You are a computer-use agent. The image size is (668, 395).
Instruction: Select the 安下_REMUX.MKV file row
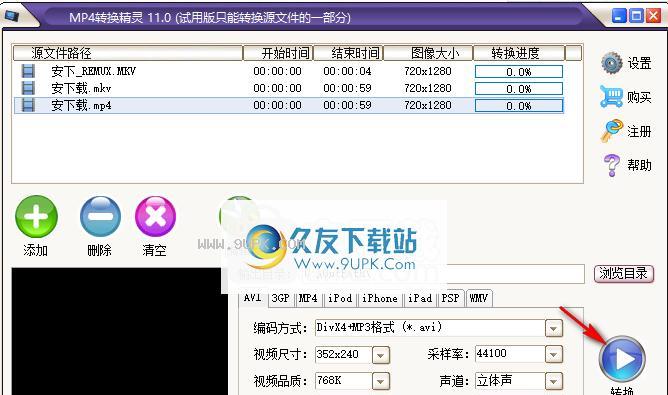[289, 71]
